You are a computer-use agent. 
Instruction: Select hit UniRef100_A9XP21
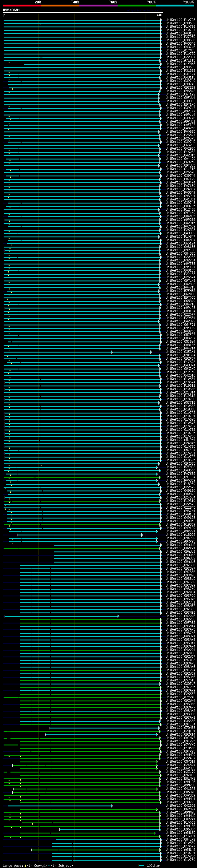[x=180, y=531]
